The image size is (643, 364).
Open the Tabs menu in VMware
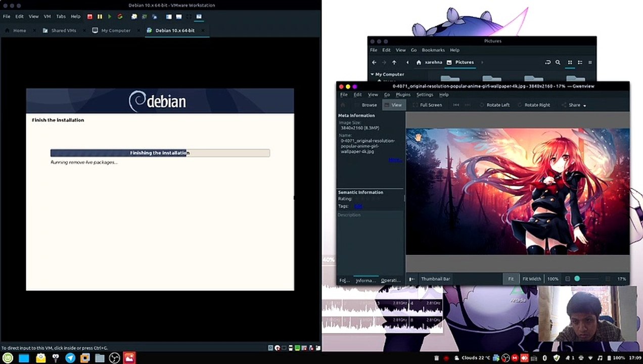(61, 16)
